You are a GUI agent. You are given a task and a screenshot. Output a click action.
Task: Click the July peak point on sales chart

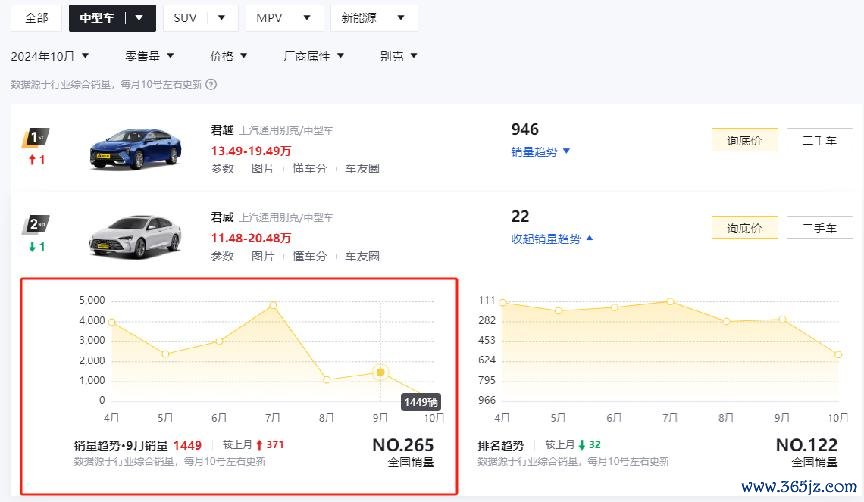[272, 304]
